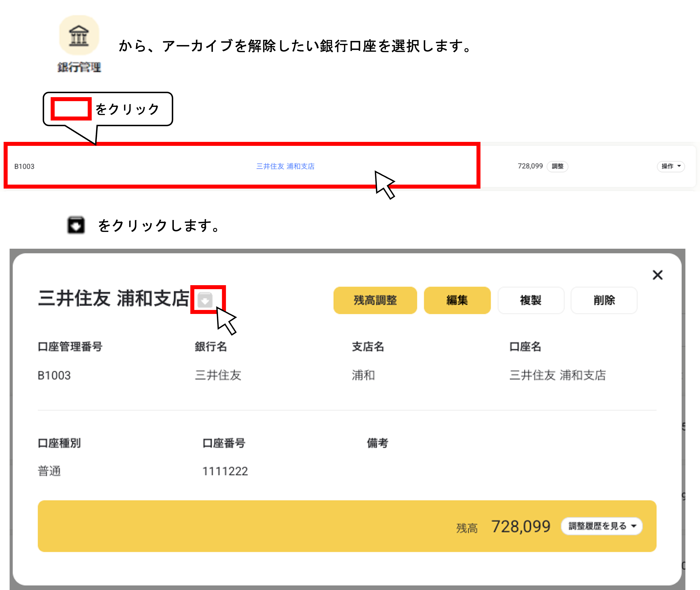700x590 pixels.
Task: Open the 銀行管理 application icon
Action: [79, 43]
